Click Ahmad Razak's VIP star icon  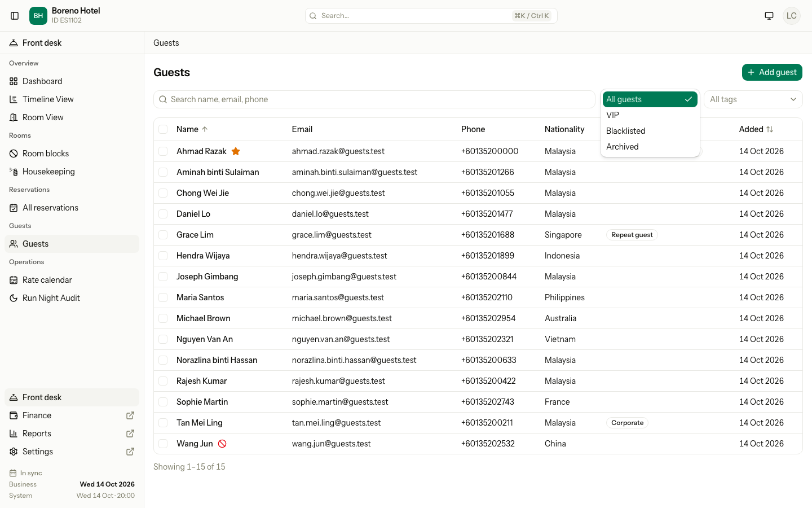coord(236,151)
